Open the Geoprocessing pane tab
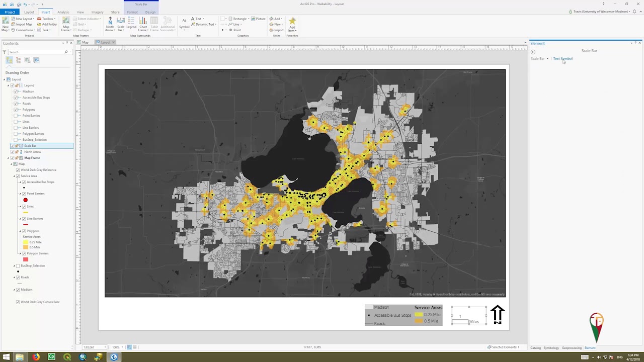The width and height of the screenshot is (644, 362). coord(572,348)
